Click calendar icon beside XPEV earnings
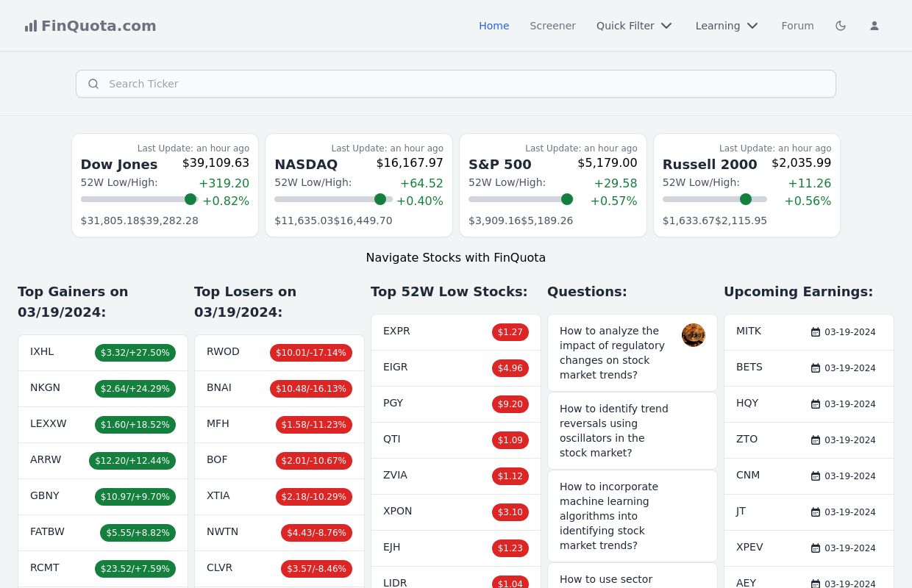912x588 pixels. point(815,548)
